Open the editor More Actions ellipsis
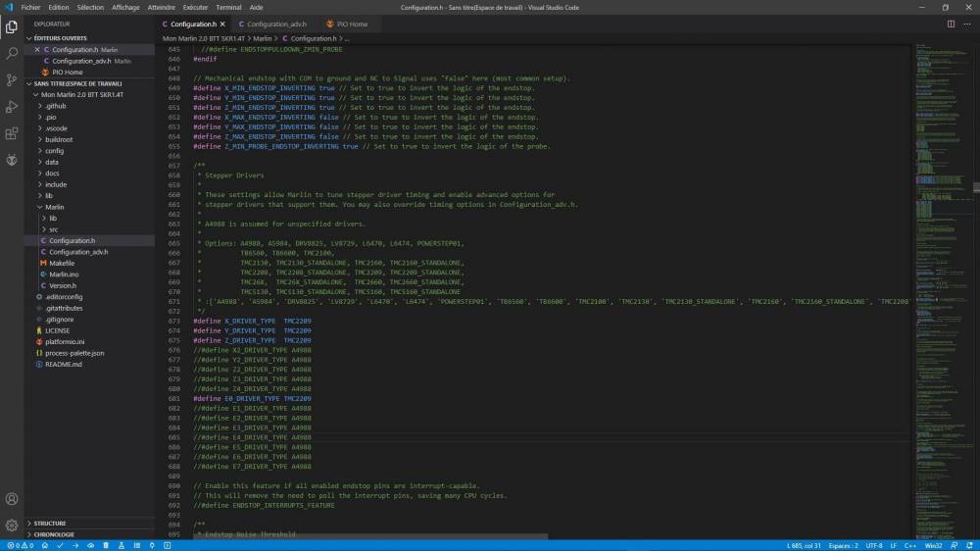 (x=967, y=24)
